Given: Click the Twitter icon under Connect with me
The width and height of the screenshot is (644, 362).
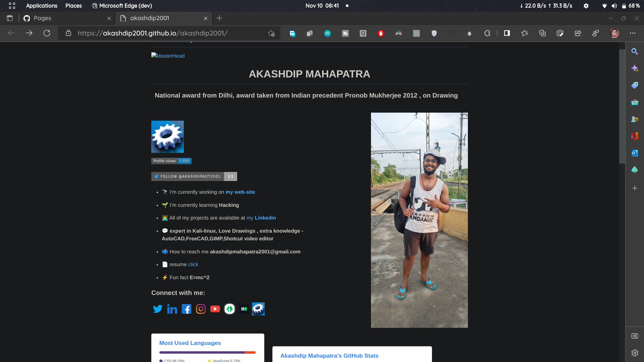Looking at the screenshot, I should pyautogui.click(x=157, y=309).
